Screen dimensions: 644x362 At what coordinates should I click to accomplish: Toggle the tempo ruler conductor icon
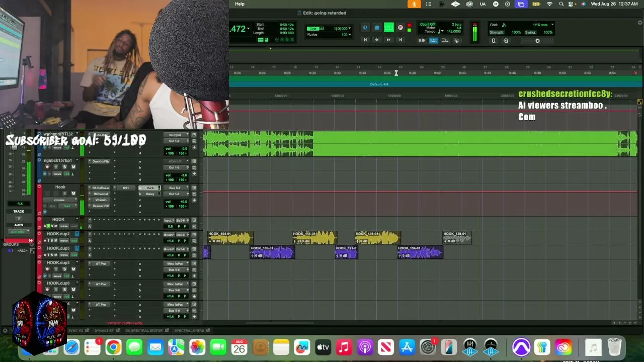[457, 41]
